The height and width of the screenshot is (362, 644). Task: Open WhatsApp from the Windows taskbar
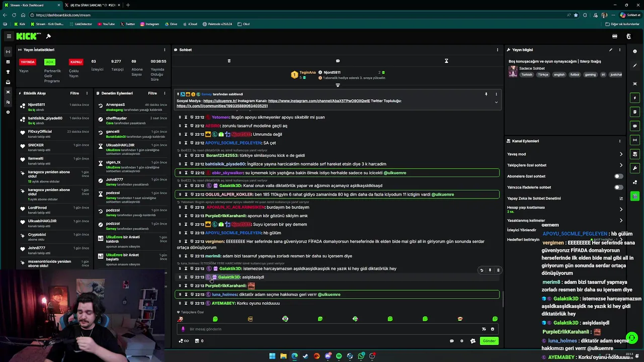tap(361, 356)
